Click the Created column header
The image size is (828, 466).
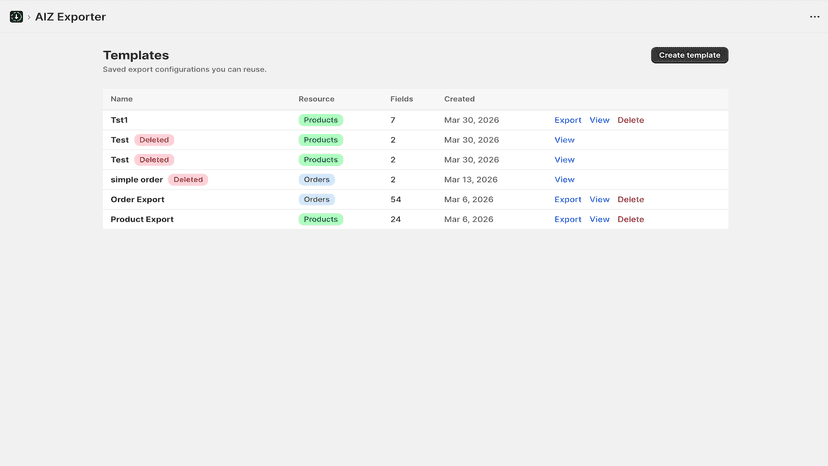pyautogui.click(x=459, y=99)
